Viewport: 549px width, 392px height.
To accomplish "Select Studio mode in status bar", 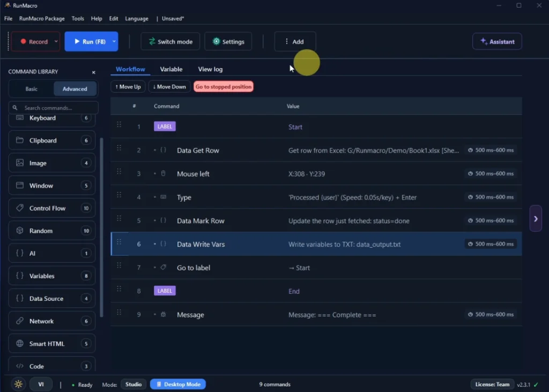I will (133, 384).
